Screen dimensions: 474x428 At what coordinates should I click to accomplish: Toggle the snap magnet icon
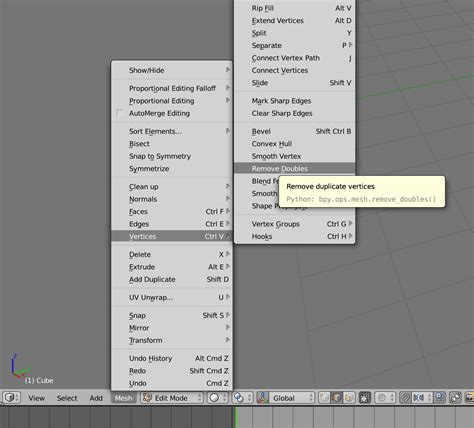[405, 398]
